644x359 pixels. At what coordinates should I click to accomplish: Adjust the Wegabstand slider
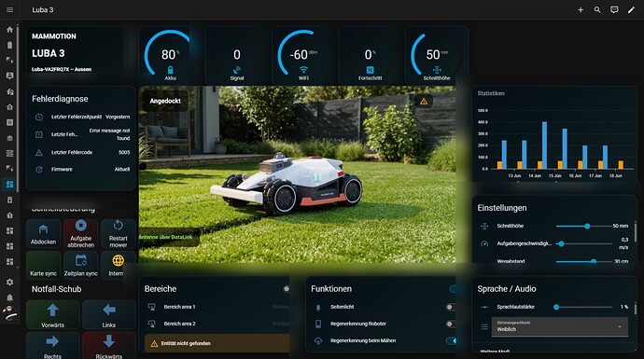[x=583, y=261]
